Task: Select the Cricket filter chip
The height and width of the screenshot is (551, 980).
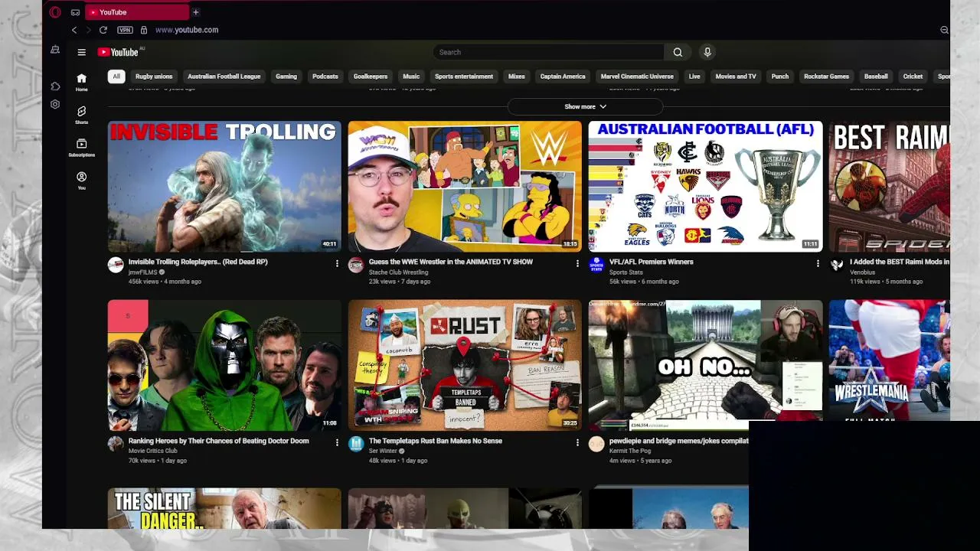Action: [913, 77]
